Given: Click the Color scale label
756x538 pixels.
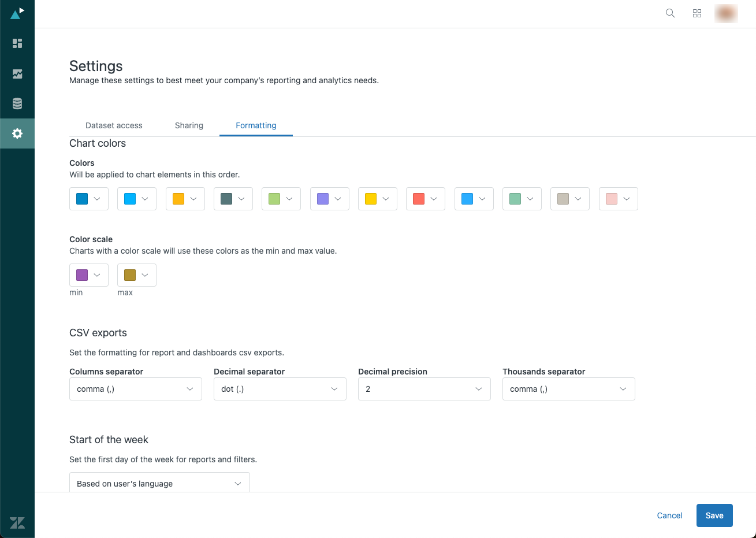Looking at the screenshot, I should [x=91, y=239].
